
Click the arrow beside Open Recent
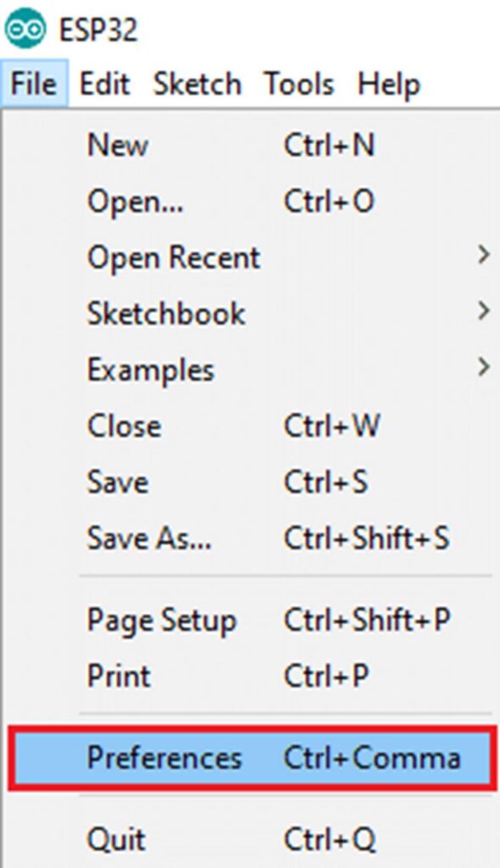[x=483, y=255]
